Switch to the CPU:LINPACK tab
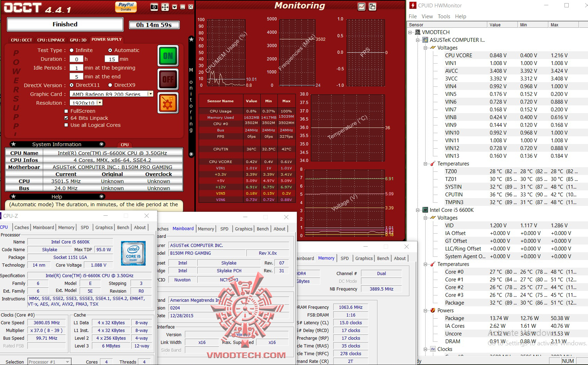The height and width of the screenshot is (365, 588). pos(51,40)
